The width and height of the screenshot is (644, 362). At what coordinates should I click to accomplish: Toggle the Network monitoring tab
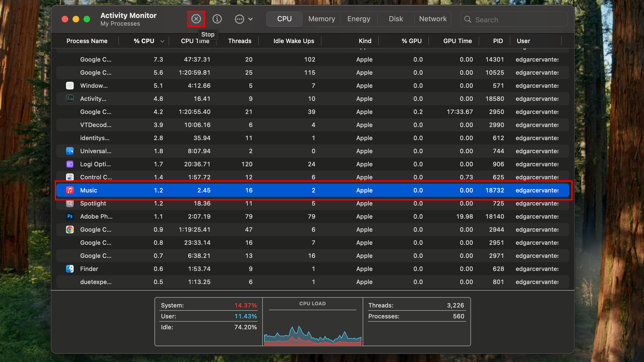click(x=433, y=19)
